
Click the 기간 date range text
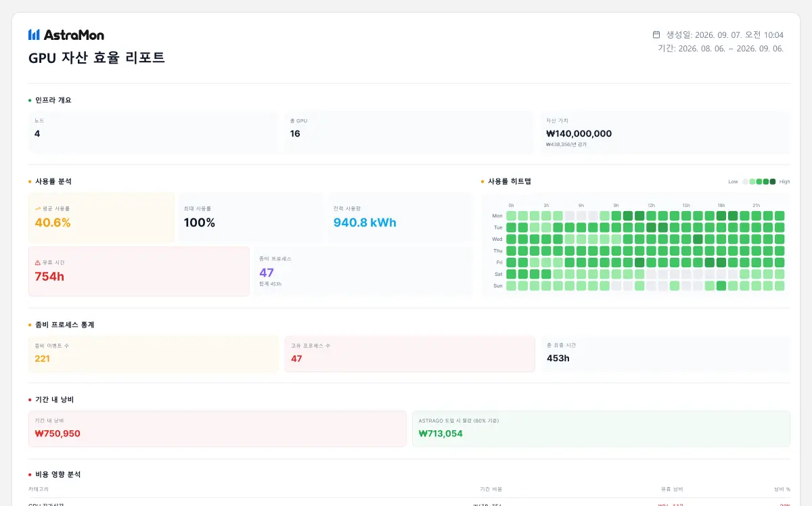point(721,49)
